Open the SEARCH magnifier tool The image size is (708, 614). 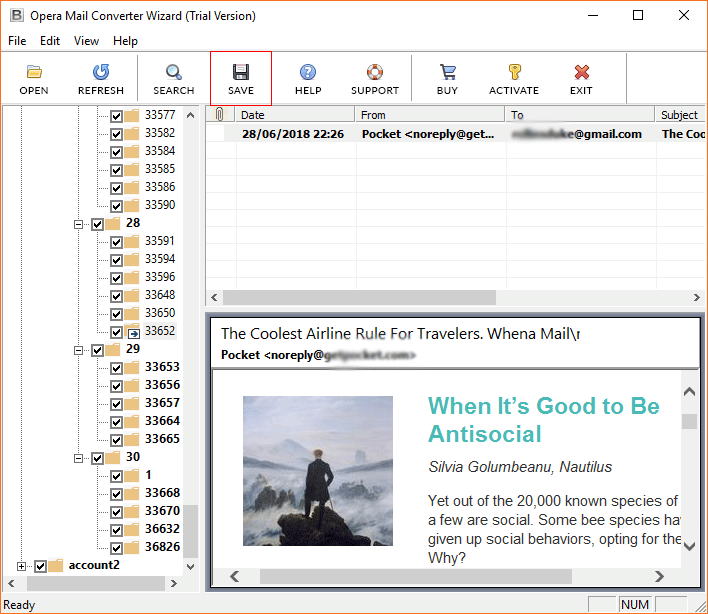pos(173,72)
